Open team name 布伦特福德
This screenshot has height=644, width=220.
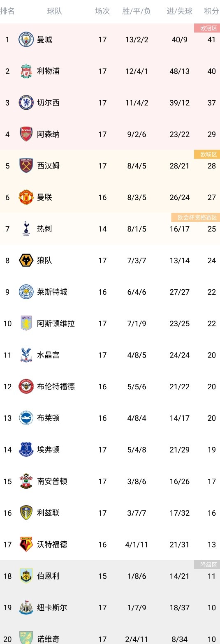pos(56,387)
